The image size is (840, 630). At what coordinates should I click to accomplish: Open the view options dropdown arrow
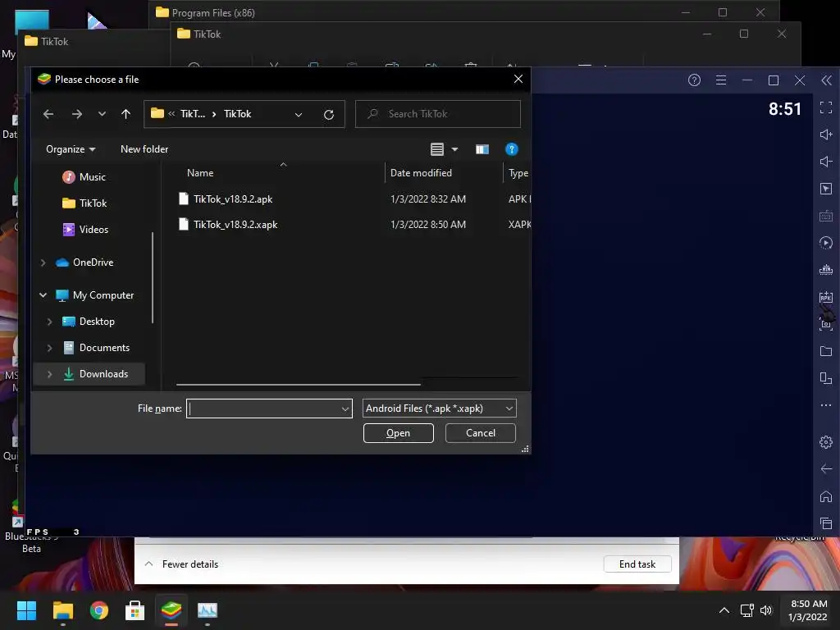454,149
